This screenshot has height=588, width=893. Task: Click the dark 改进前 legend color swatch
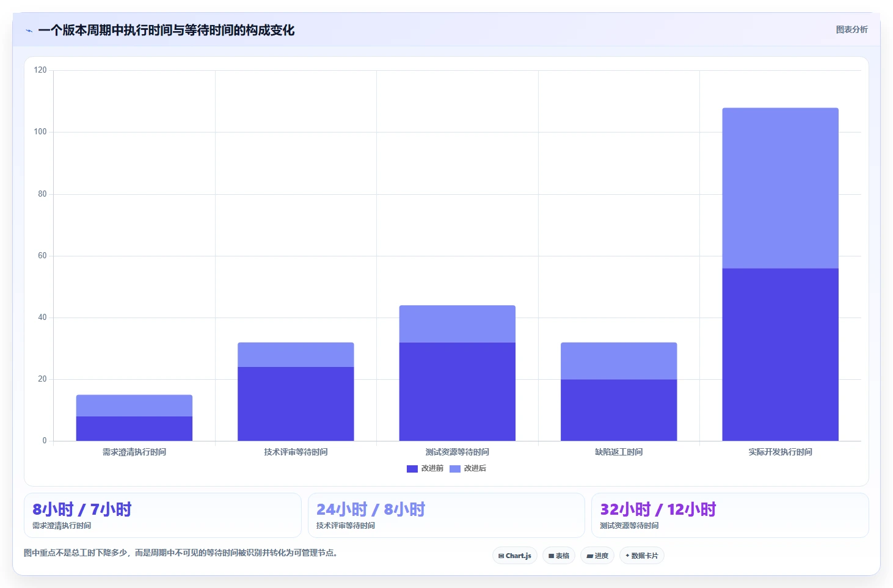(412, 469)
